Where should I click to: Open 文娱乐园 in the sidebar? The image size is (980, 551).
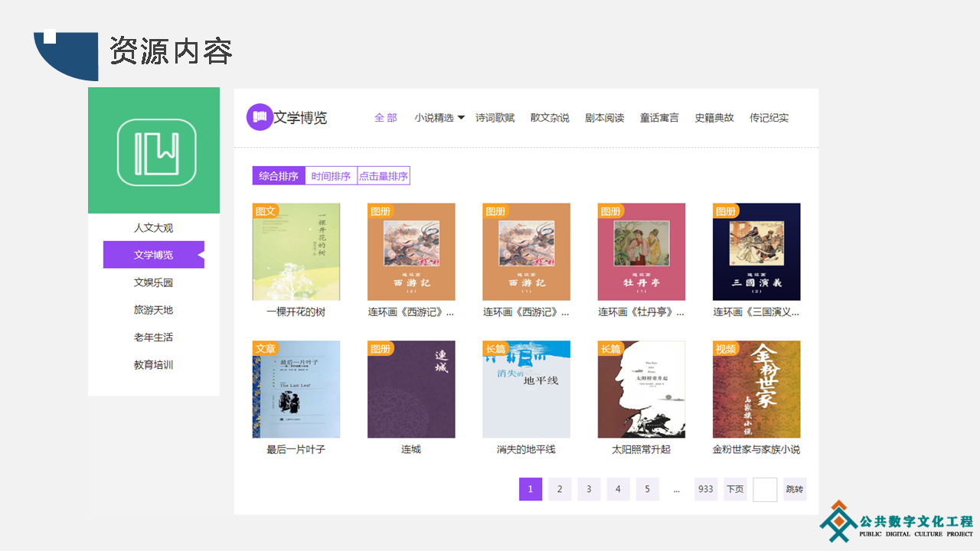(154, 282)
